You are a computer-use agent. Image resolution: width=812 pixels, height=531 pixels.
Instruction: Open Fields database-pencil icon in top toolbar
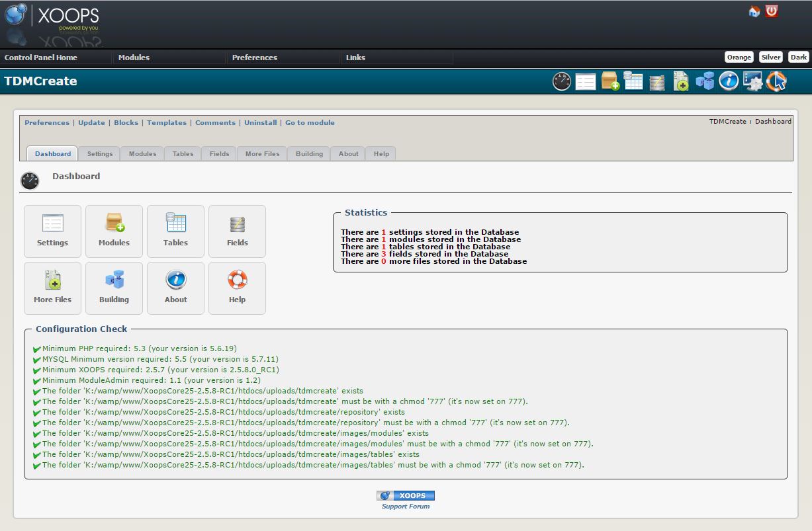point(656,82)
